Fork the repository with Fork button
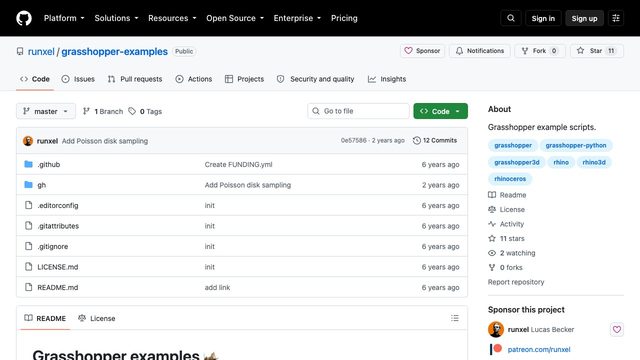 point(540,51)
